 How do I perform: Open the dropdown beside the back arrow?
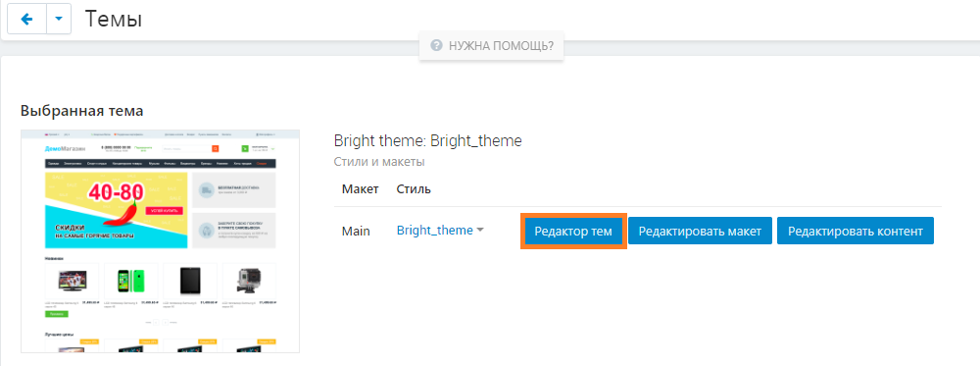[x=59, y=20]
